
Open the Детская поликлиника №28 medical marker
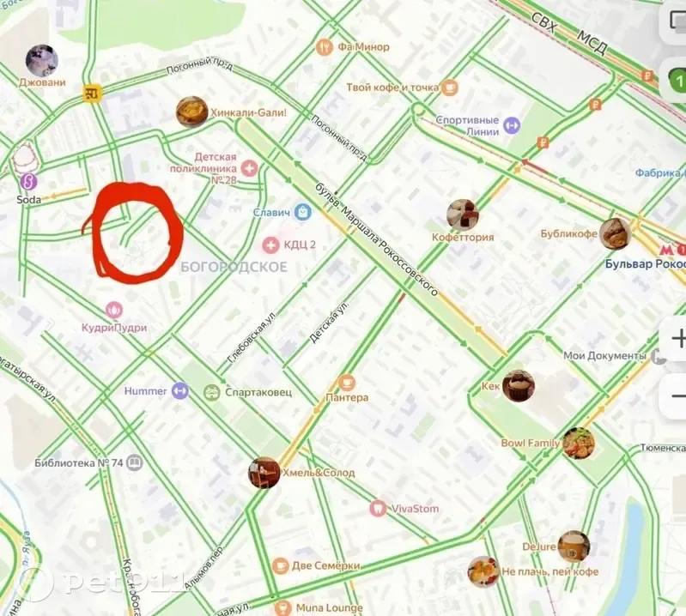pyautogui.click(x=249, y=168)
